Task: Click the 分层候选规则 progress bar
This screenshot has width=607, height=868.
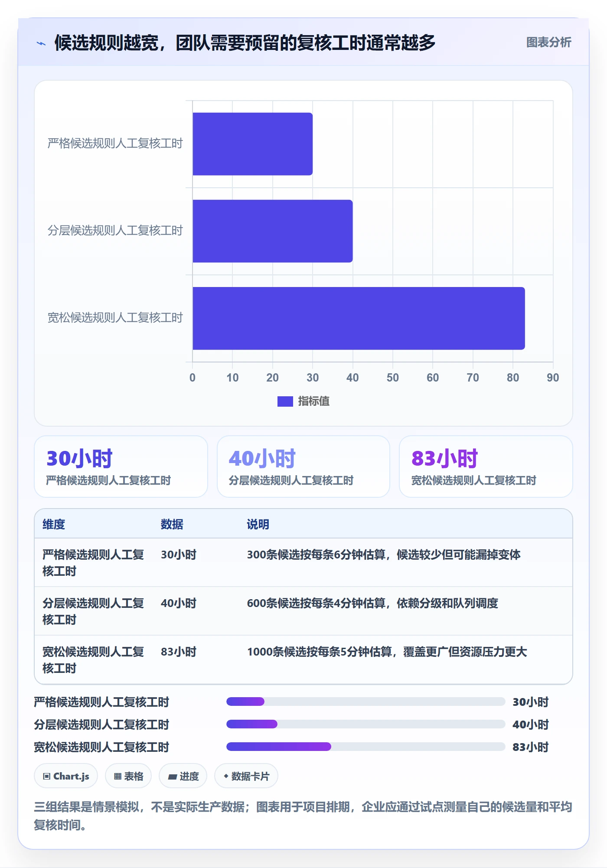Action: coord(366,724)
